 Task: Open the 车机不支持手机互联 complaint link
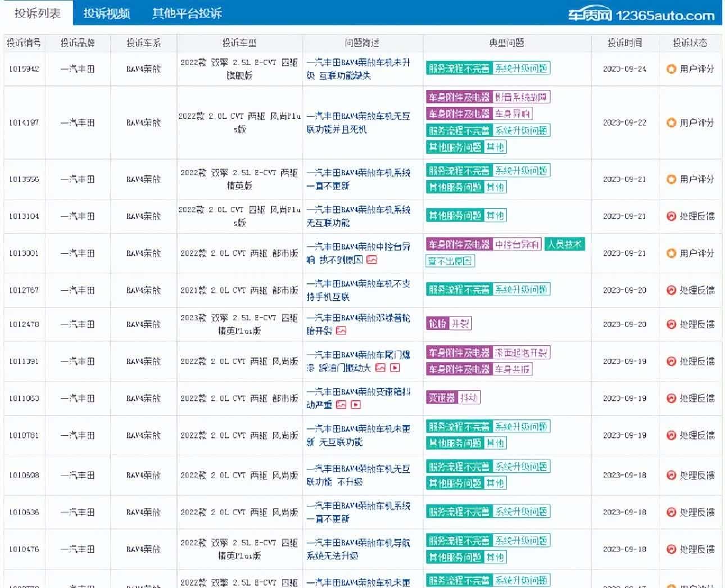click(359, 291)
